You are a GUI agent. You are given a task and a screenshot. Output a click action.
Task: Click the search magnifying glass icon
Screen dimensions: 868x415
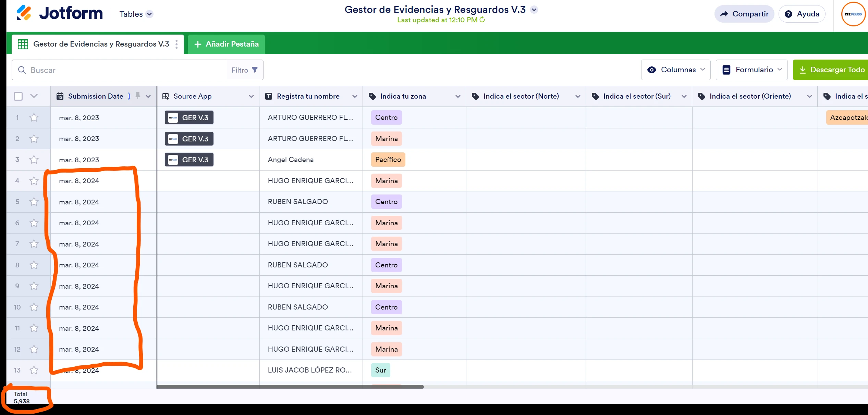[22, 70]
